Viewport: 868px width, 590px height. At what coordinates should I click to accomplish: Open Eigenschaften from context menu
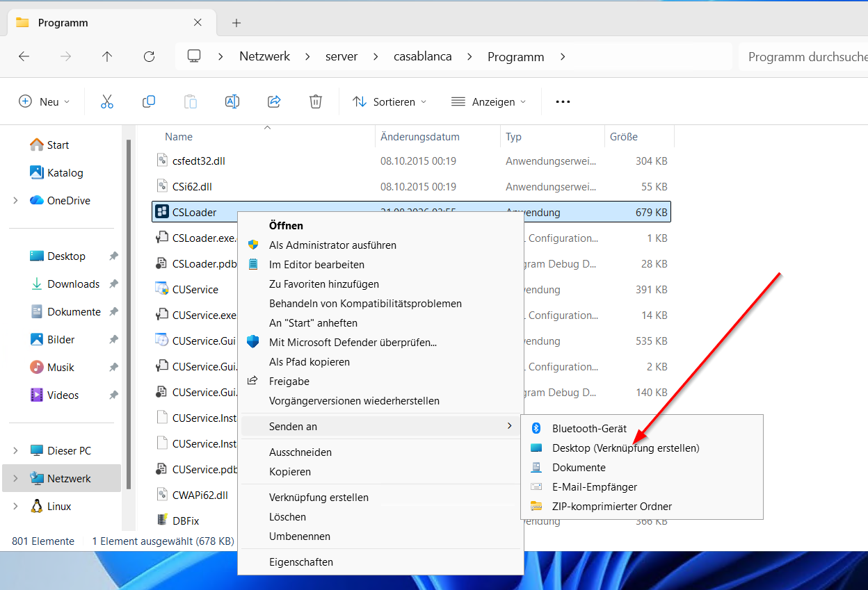point(380,562)
